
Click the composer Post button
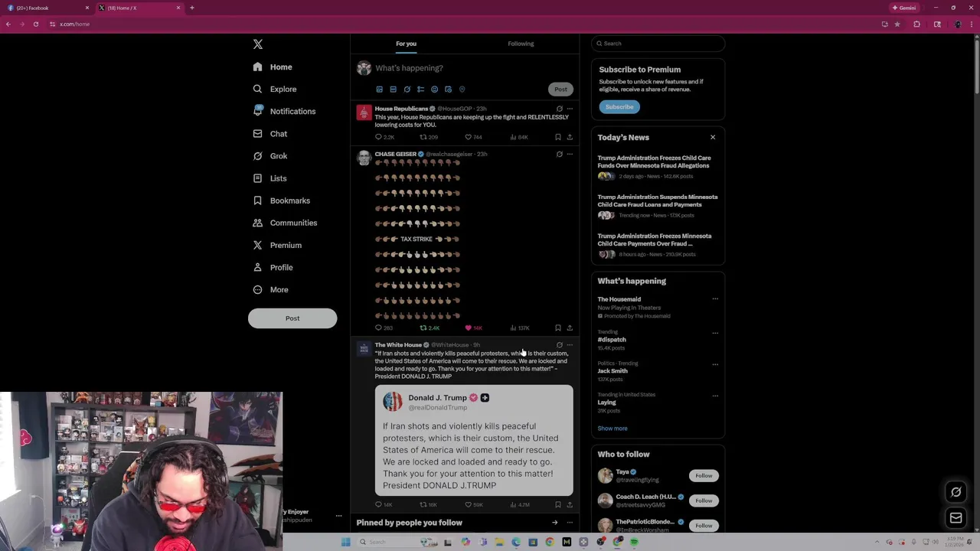[560, 90]
